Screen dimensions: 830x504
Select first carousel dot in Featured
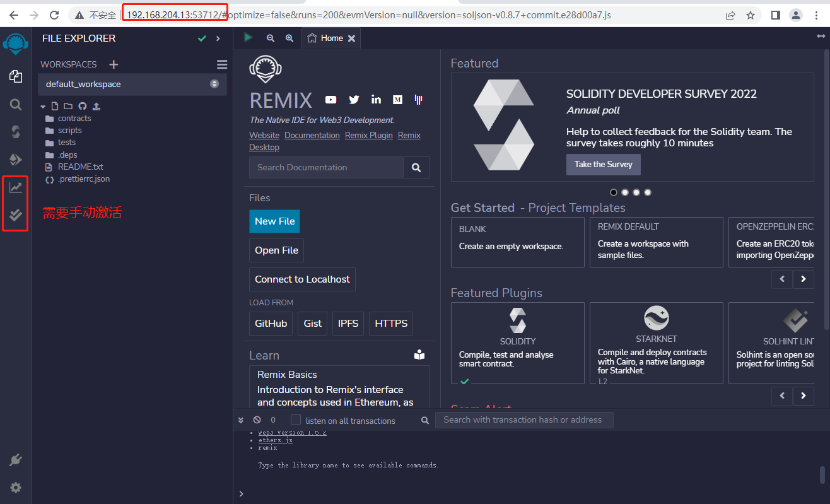point(614,192)
